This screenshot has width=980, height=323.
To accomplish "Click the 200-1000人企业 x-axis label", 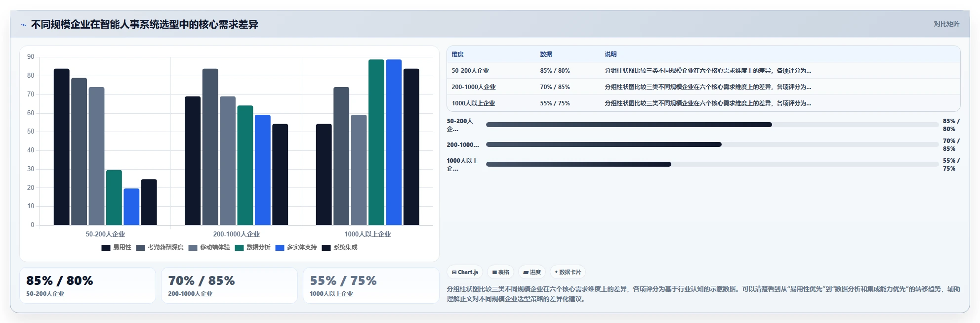I will pos(237,234).
